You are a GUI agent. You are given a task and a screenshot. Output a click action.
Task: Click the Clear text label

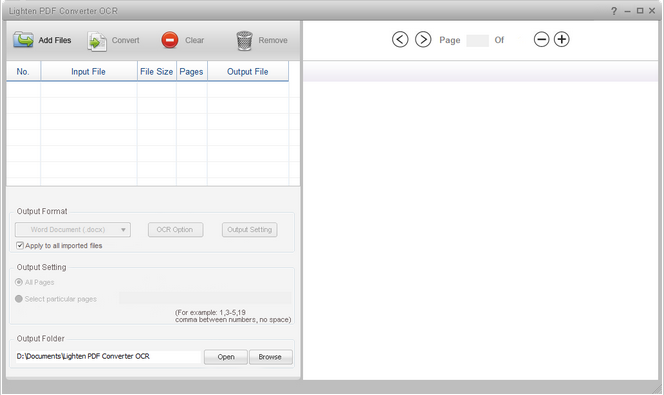point(194,40)
